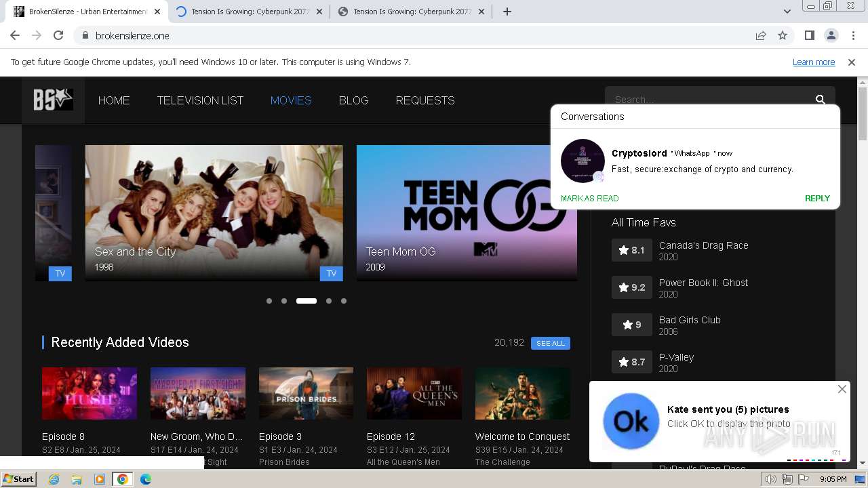Click the 9.2 star rating badge
This screenshot has height=488, width=868.
(x=631, y=287)
